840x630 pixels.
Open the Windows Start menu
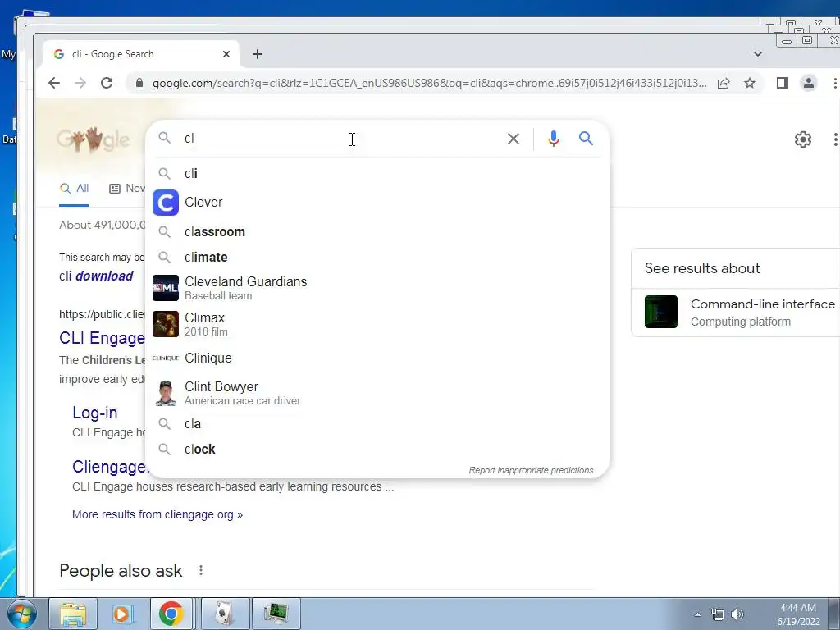pos(21,614)
